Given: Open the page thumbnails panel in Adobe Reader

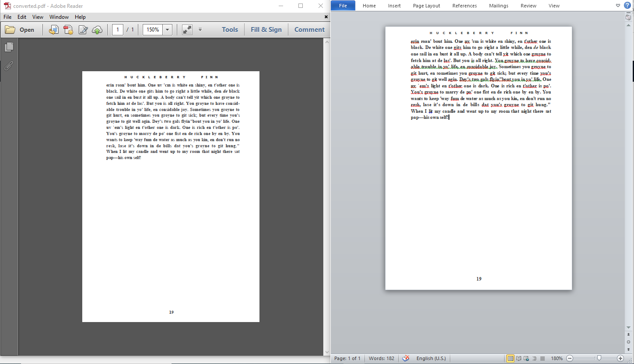Looking at the screenshot, I should 9,47.
